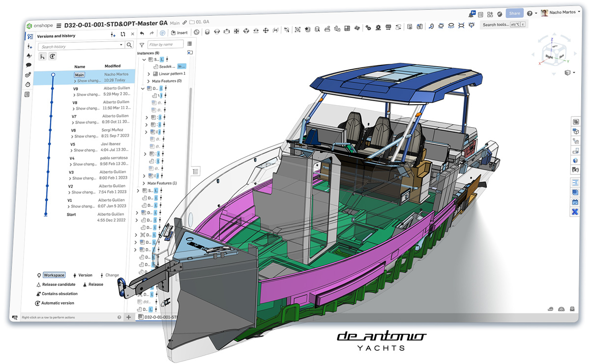Click the Undo arrow in toolbar

(142, 33)
